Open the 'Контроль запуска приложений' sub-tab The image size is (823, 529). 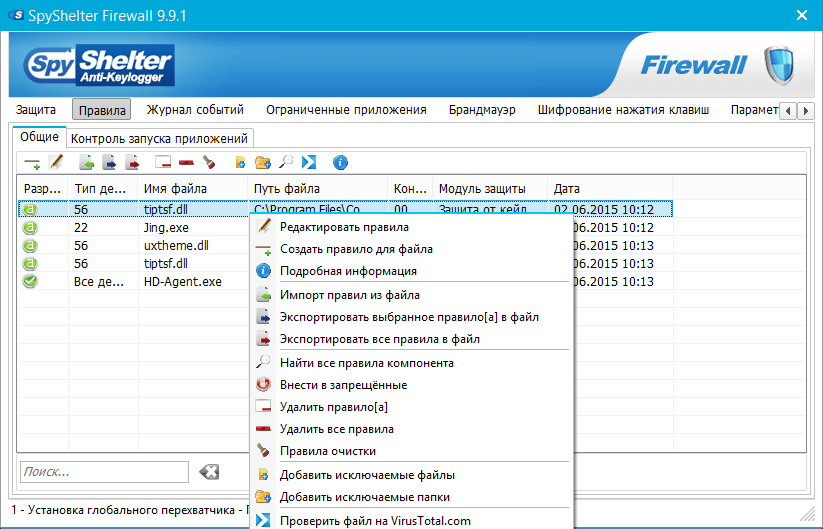pos(159,139)
